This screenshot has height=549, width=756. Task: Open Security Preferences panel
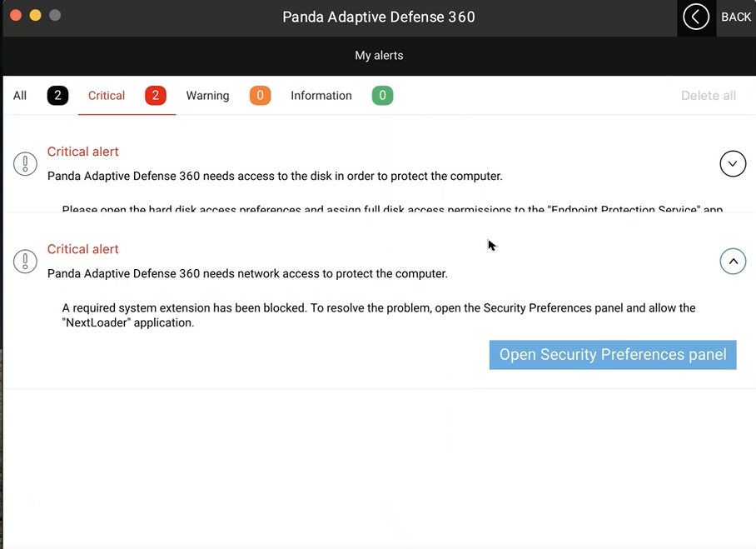pyautogui.click(x=613, y=355)
